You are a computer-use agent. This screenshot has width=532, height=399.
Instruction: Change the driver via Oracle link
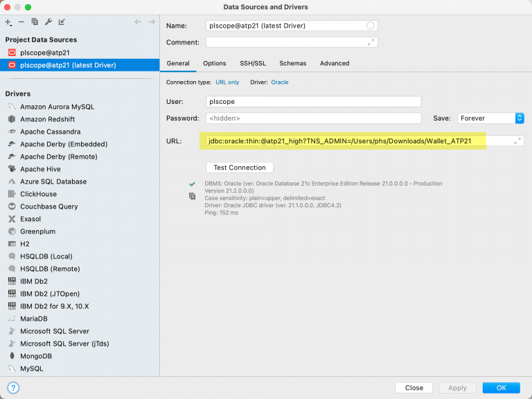point(280,82)
